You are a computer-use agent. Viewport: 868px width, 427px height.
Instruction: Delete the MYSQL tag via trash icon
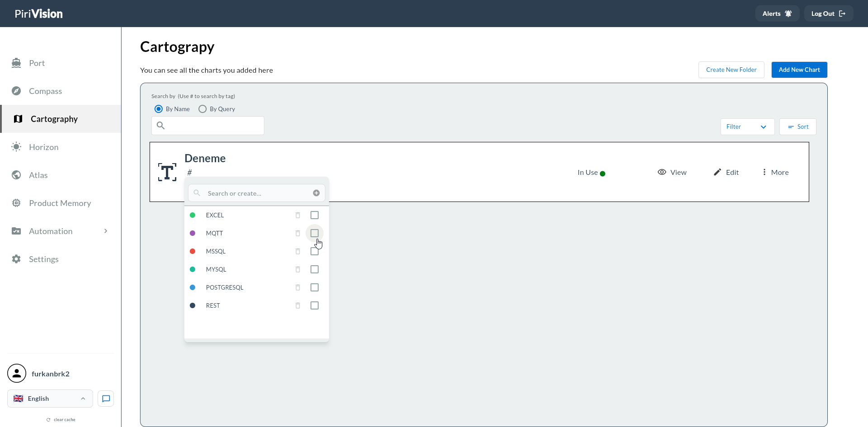pos(297,269)
